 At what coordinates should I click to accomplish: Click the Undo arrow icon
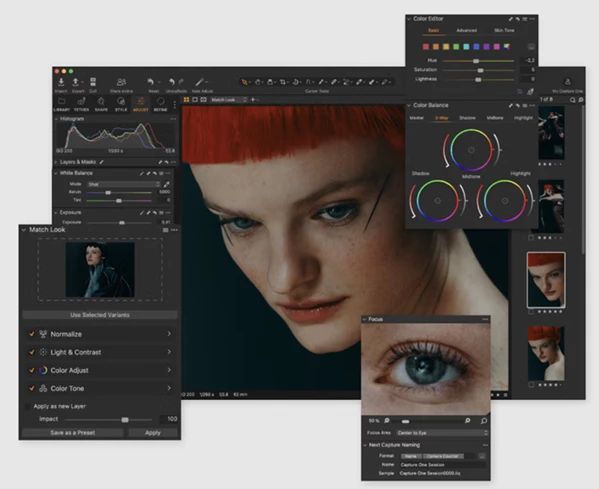[172, 82]
